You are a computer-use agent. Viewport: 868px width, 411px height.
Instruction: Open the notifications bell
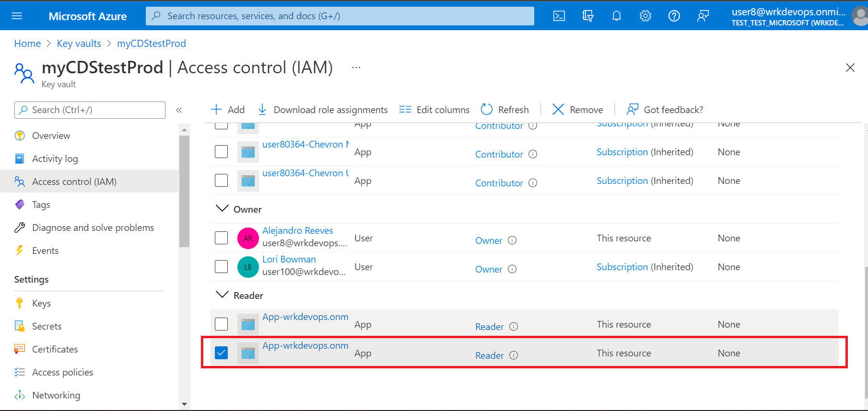click(x=616, y=16)
